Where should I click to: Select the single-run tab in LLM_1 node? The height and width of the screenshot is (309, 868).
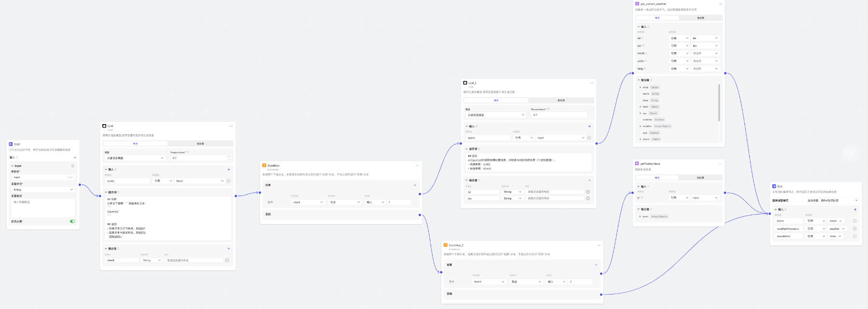click(x=496, y=100)
